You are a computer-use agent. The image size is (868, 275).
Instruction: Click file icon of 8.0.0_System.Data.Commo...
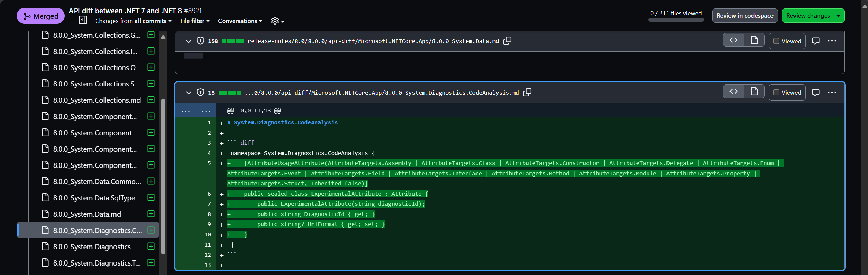tap(45, 181)
